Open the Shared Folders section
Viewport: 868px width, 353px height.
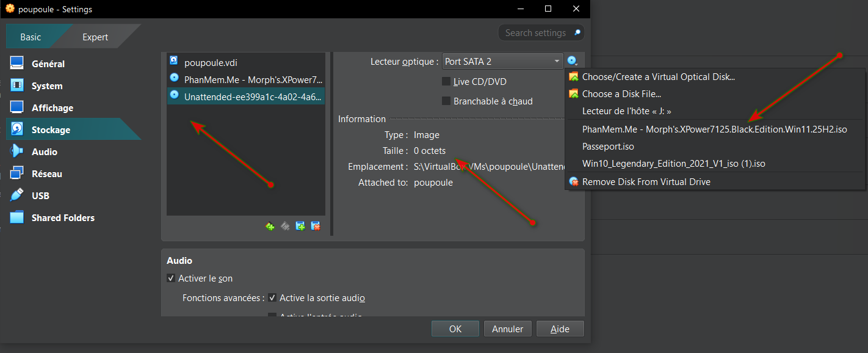(63, 218)
